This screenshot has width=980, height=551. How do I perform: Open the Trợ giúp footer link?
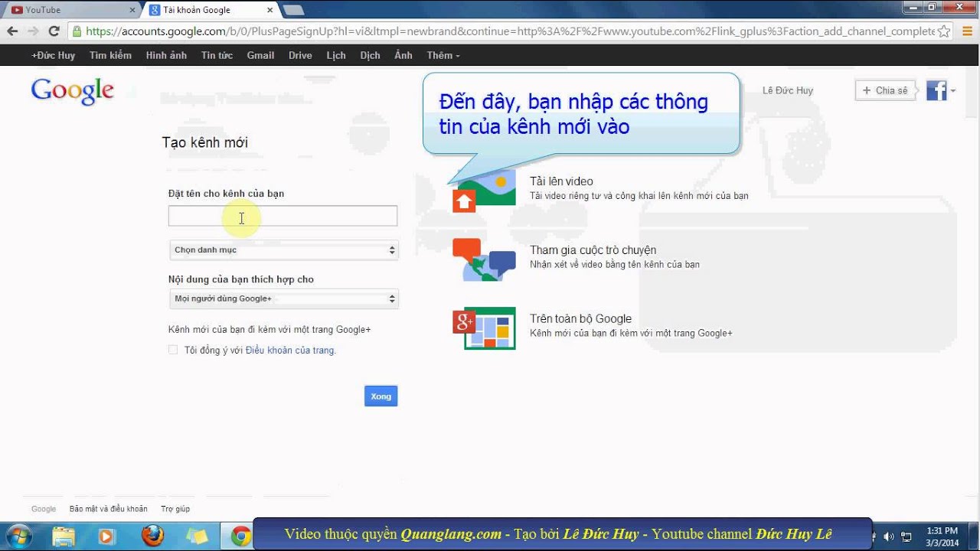coord(175,509)
